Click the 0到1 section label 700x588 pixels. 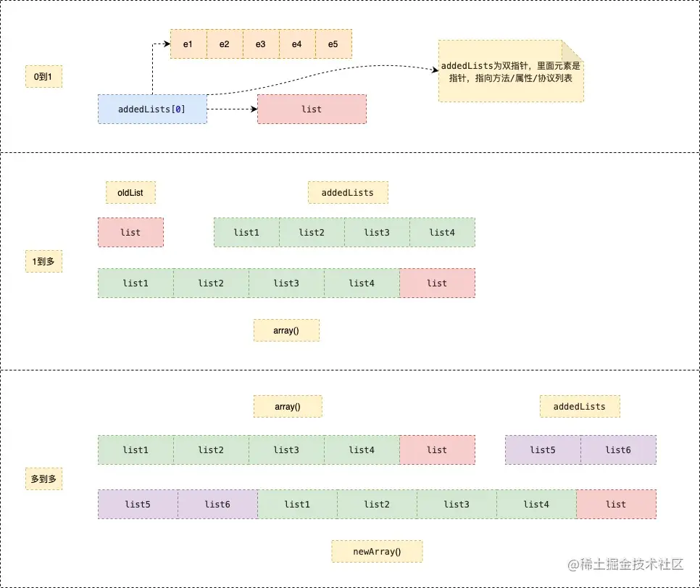43,76
